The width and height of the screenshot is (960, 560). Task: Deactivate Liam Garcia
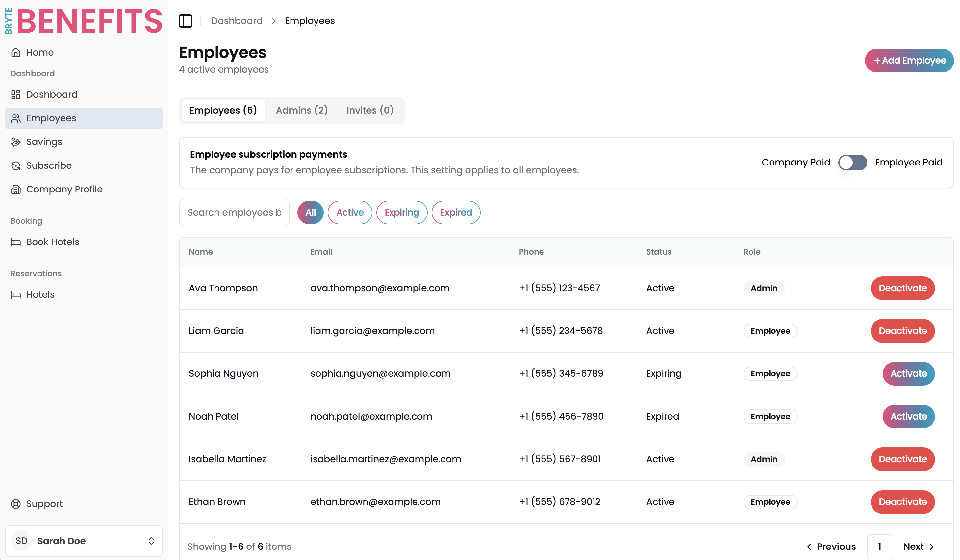902,331
